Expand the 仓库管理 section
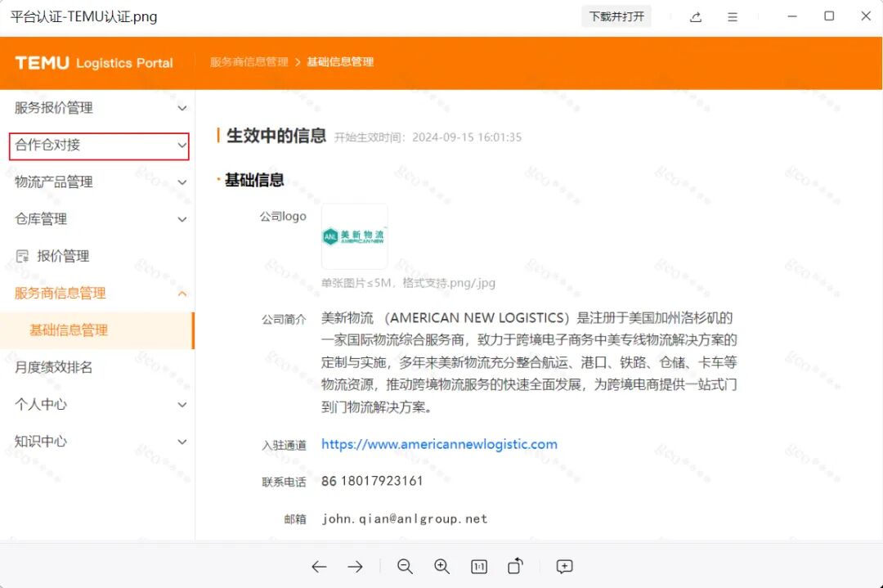Viewport: 883px width, 588px height. (98, 219)
